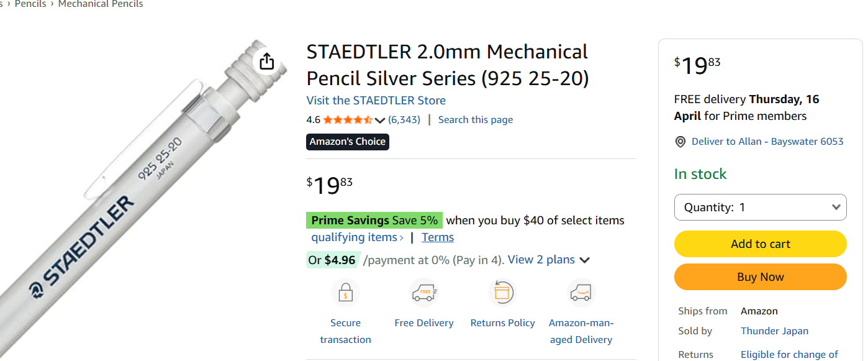Click the Amazon-managed Delivery van icon
Viewport: 868px width, 361px height.
[581, 293]
